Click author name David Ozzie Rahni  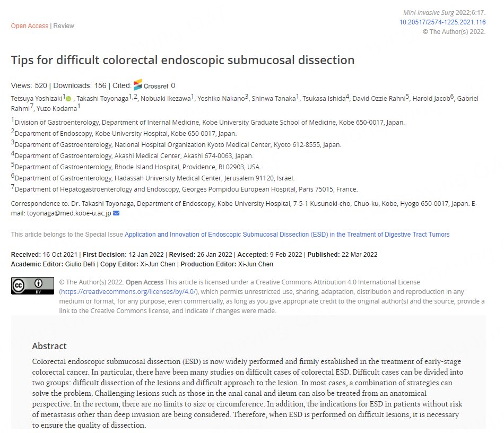[379, 98]
